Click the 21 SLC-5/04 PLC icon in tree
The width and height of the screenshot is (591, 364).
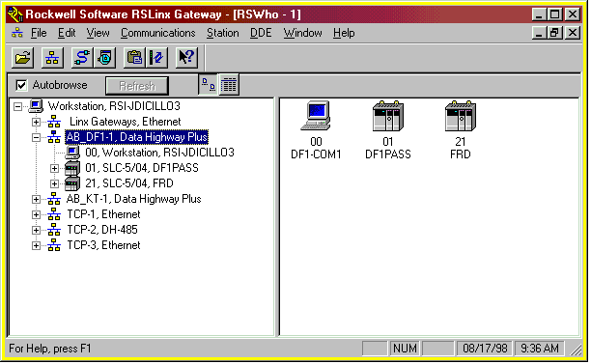72,183
